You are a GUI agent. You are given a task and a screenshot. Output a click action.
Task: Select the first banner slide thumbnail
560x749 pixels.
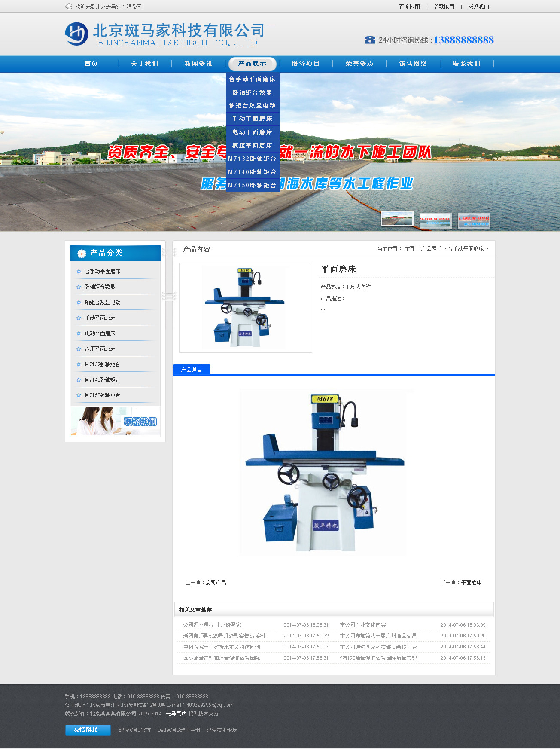397,219
